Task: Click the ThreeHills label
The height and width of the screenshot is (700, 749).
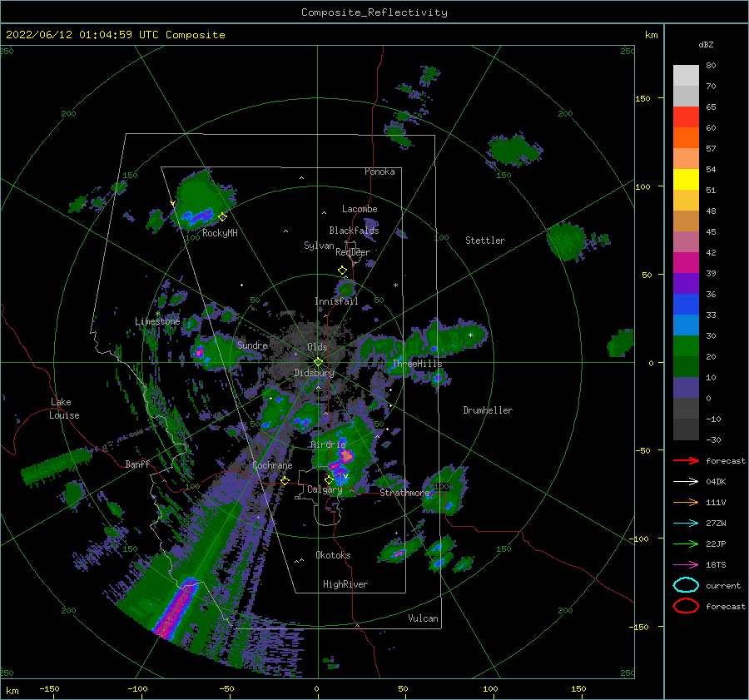Action: (417, 364)
